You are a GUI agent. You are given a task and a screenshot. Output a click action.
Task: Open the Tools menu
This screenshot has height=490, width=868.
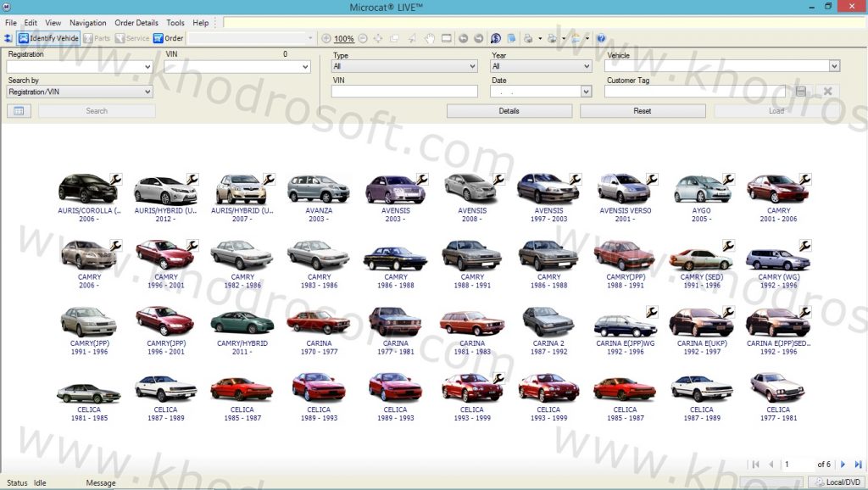tap(175, 23)
